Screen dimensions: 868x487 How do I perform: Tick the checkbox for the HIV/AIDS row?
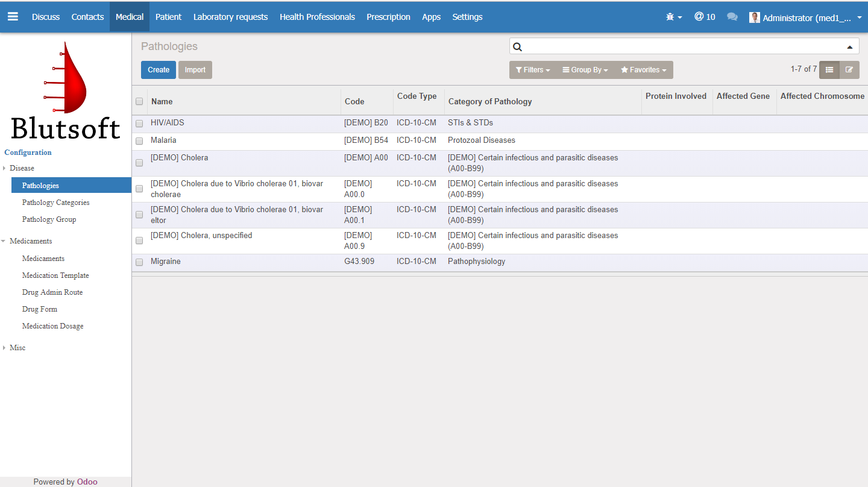139,124
